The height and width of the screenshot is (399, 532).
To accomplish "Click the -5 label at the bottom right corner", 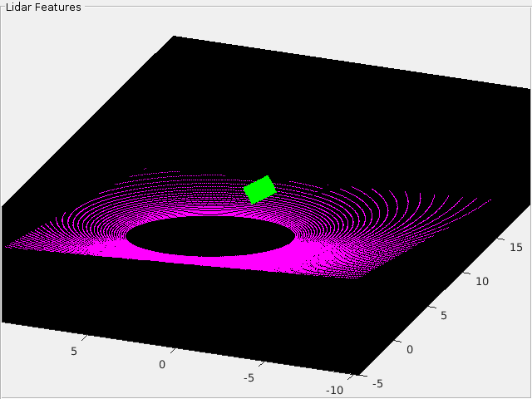I will click(x=377, y=384).
